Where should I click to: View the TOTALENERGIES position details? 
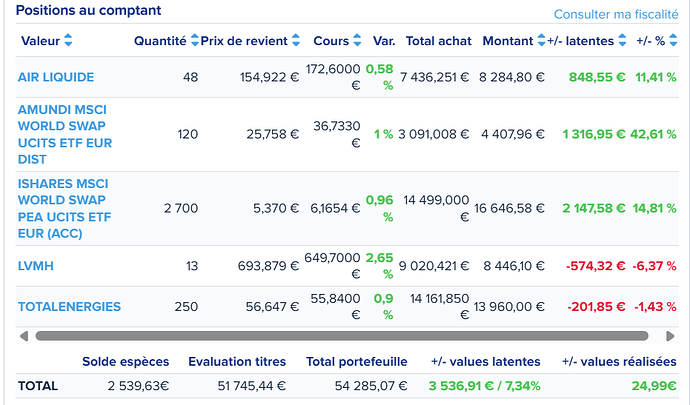(69, 307)
